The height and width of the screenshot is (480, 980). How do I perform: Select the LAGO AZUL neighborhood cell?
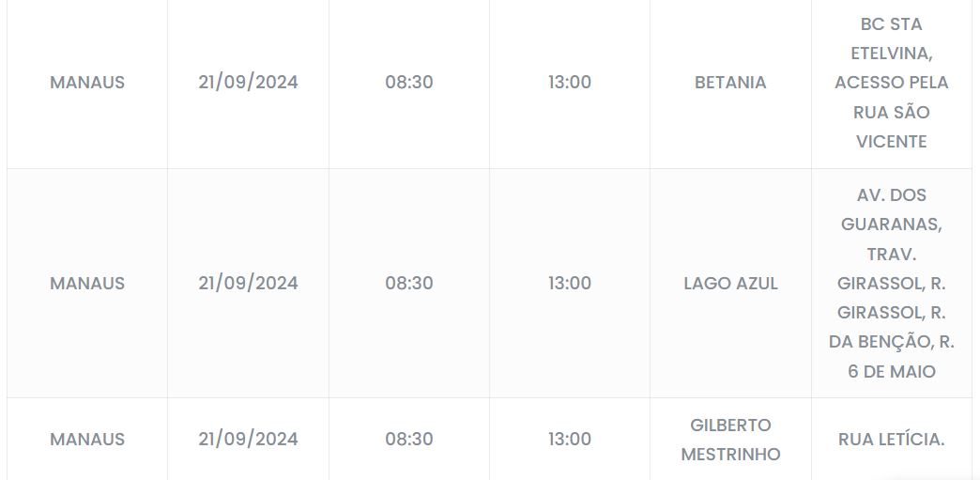tap(730, 284)
